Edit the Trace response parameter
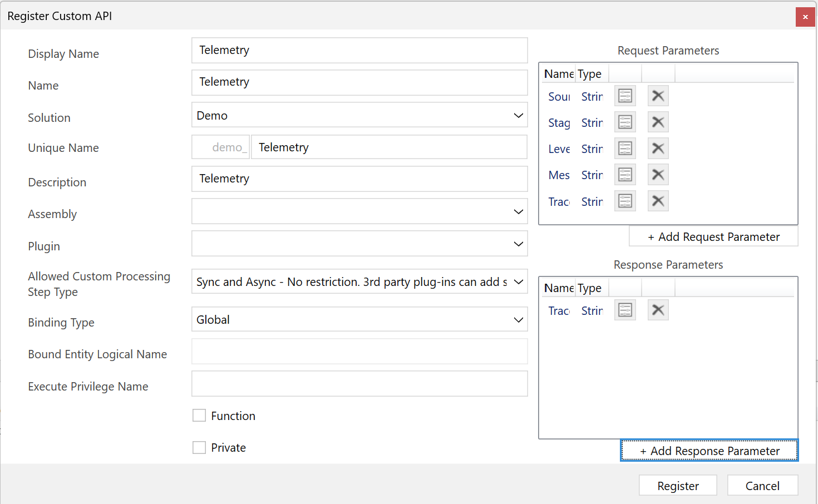818x504 pixels. (624, 310)
